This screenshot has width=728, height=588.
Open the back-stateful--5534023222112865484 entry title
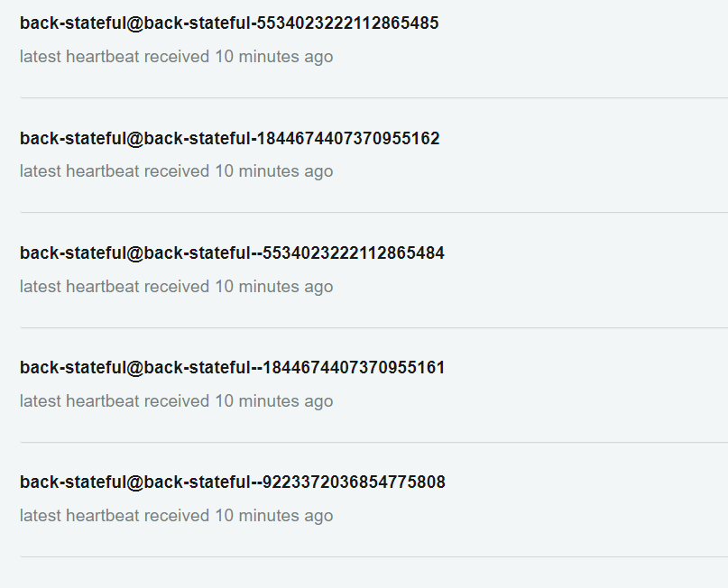coord(232,253)
